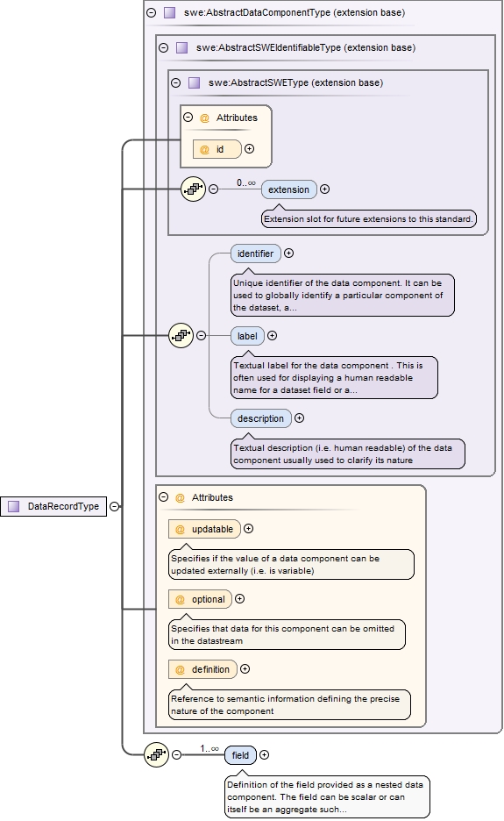Viewport: 504px width, 821px height.
Task: Collapse the Attributes group containing updatable
Action: 163,496
